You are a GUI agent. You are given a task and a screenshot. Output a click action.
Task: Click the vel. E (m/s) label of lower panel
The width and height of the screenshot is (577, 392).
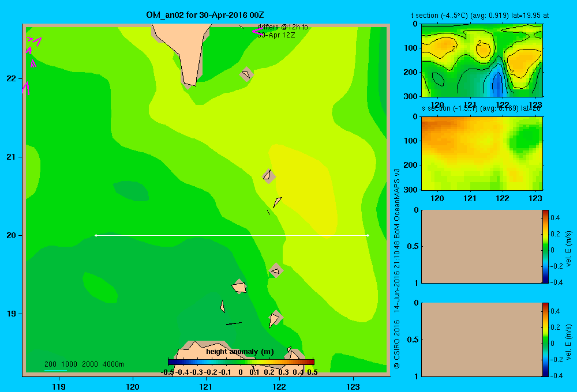coord(569,342)
